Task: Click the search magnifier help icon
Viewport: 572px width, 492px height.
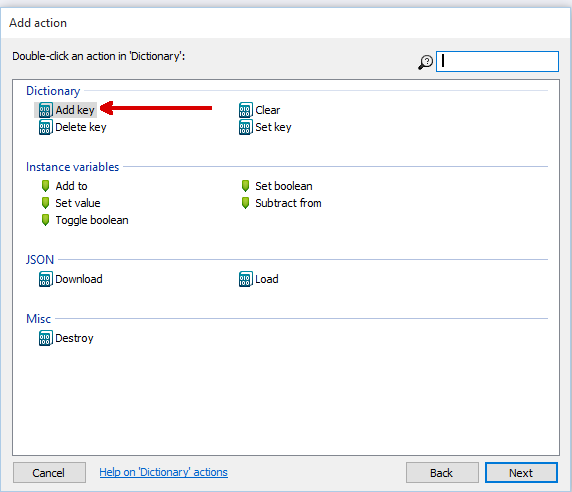Action: (x=425, y=62)
